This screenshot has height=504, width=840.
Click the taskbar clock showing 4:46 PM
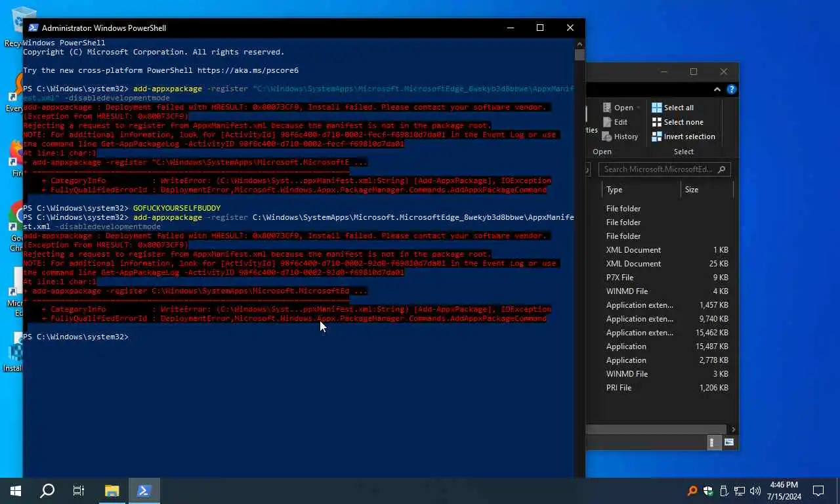pos(784,490)
